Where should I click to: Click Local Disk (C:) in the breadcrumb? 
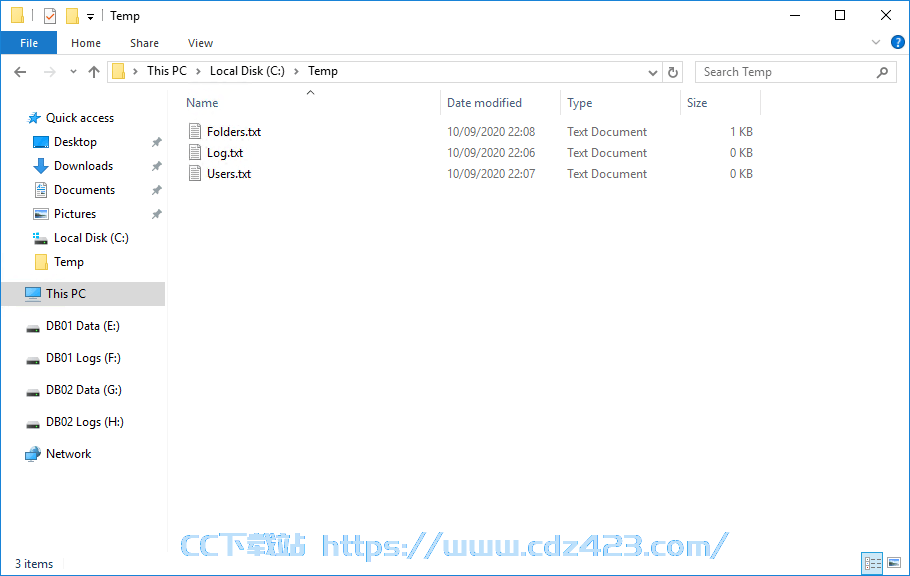(x=247, y=71)
